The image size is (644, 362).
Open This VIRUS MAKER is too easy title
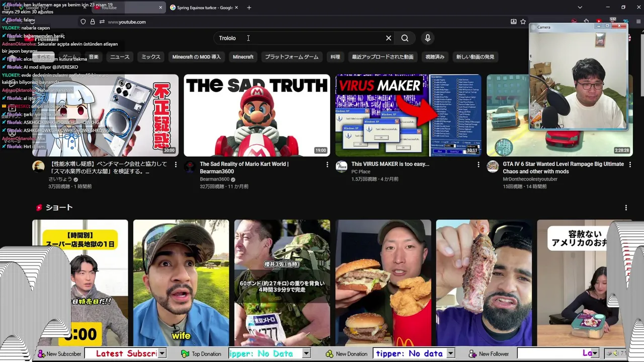390,164
